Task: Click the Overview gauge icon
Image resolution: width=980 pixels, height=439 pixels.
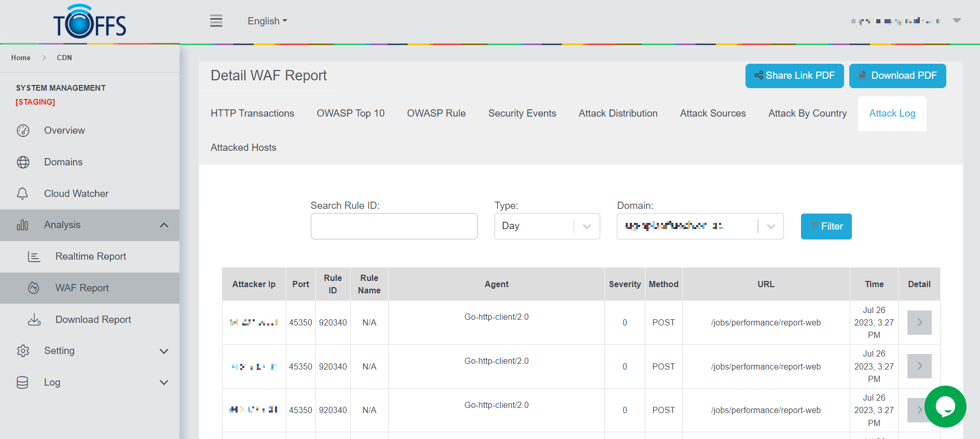Action: 23,131
